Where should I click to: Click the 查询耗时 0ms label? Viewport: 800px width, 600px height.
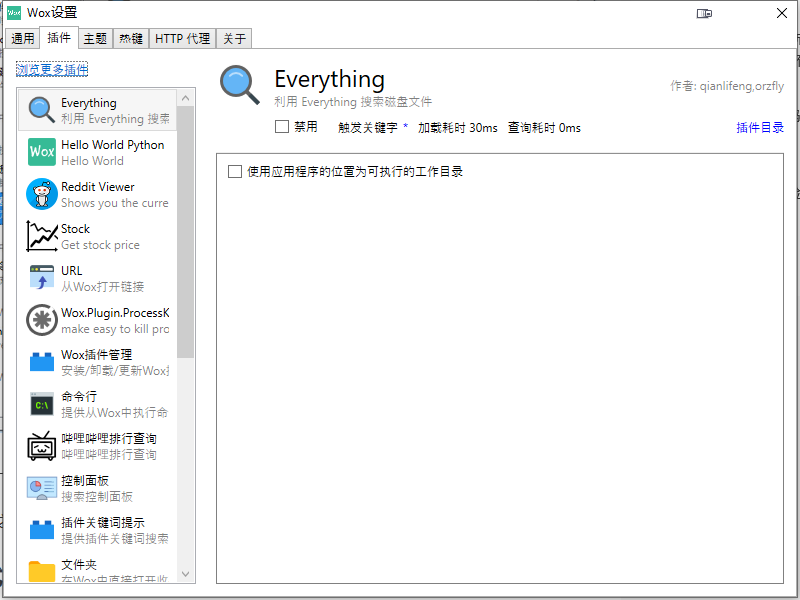coord(544,128)
